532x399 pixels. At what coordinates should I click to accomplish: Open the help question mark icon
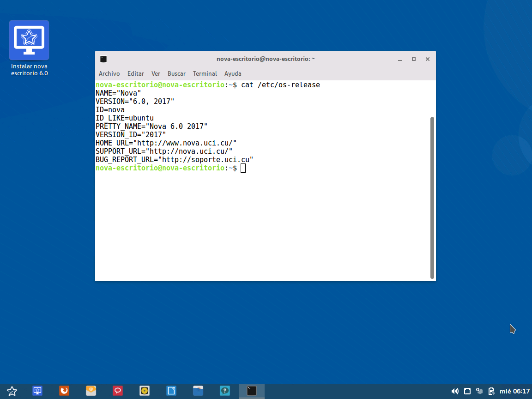click(224, 391)
